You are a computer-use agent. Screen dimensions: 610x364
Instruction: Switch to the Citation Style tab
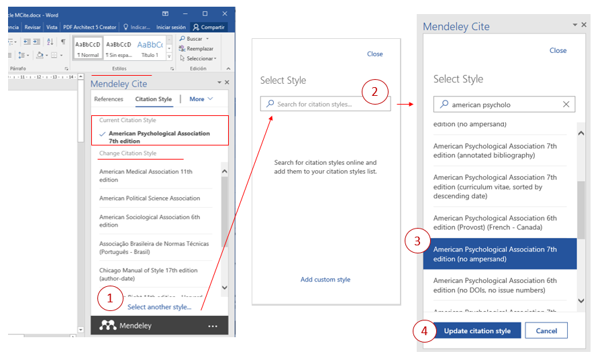[x=153, y=99]
